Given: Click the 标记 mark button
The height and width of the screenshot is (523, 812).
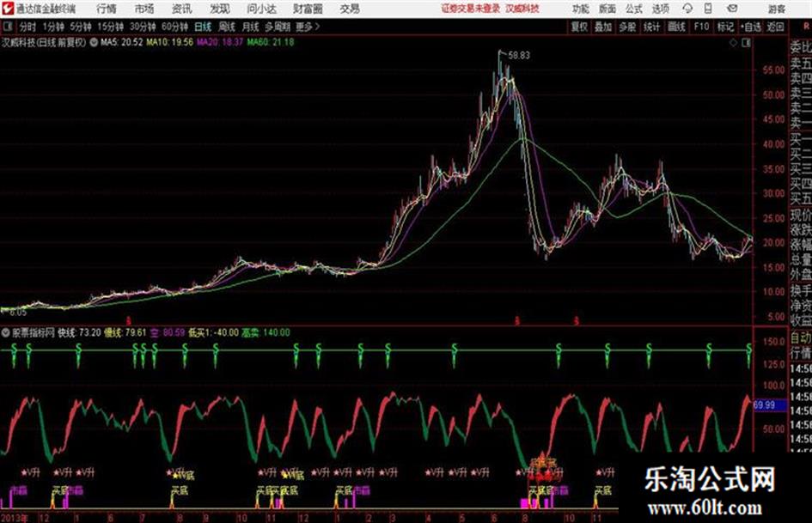Looking at the screenshot, I should tap(725, 27).
